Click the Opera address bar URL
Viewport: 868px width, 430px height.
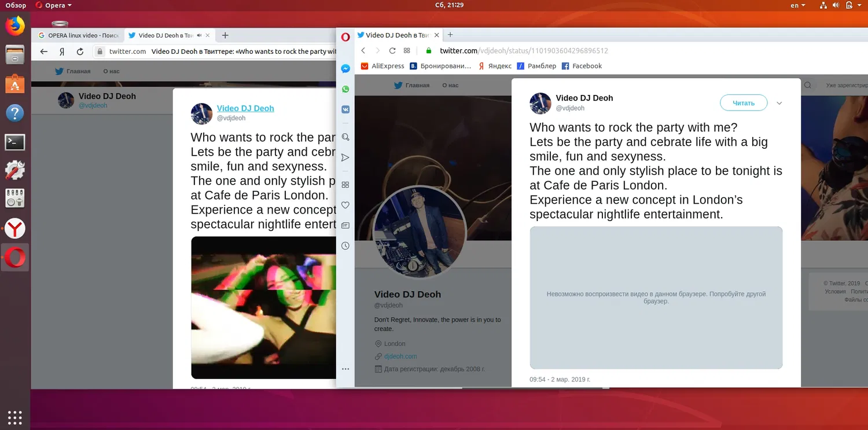(x=524, y=51)
